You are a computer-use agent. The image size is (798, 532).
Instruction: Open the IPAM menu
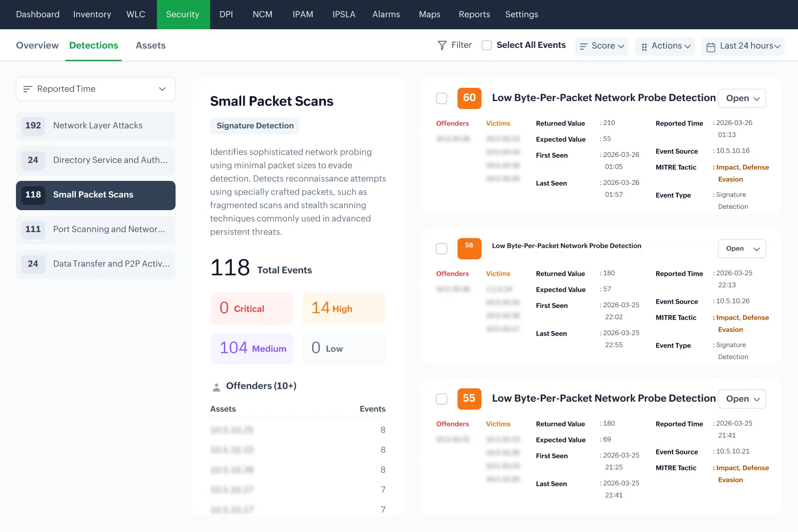(303, 15)
